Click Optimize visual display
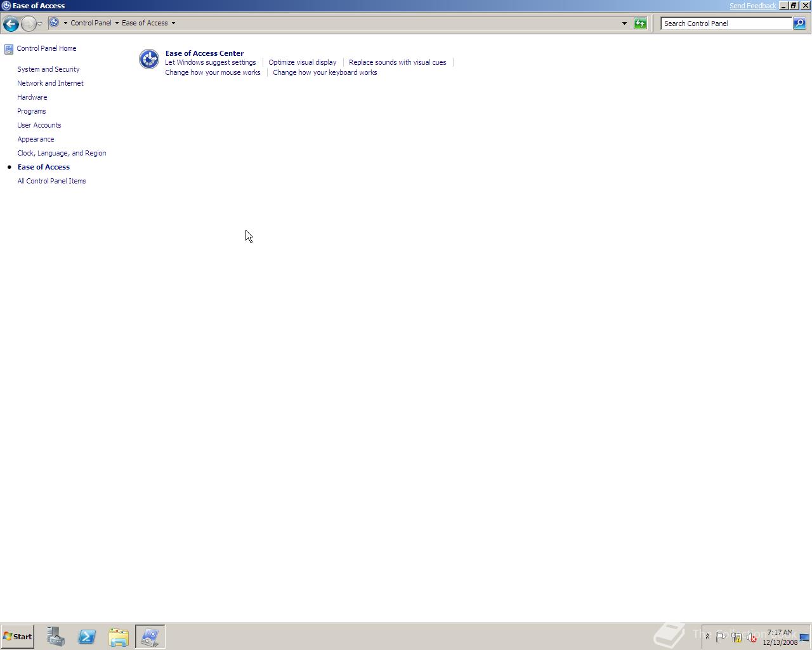 point(302,62)
